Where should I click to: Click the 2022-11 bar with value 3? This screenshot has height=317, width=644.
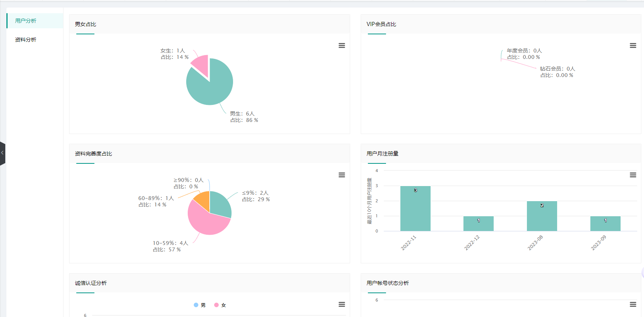pyautogui.click(x=415, y=208)
